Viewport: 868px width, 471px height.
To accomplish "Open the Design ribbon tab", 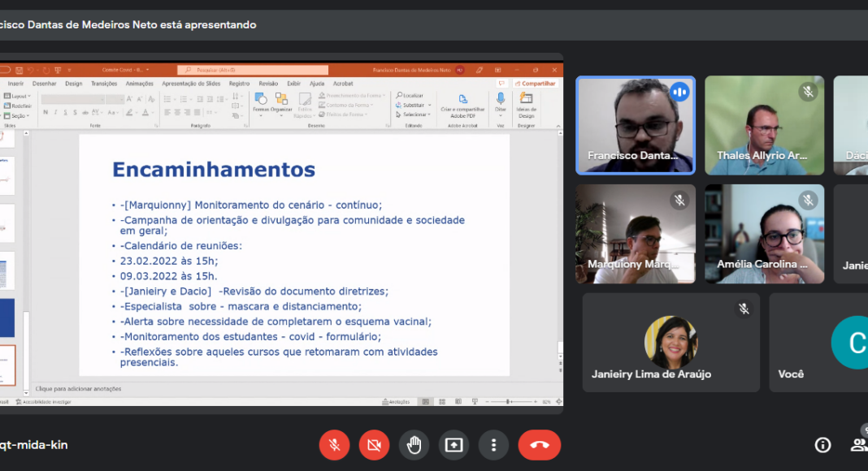I will pyautogui.click(x=74, y=84).
